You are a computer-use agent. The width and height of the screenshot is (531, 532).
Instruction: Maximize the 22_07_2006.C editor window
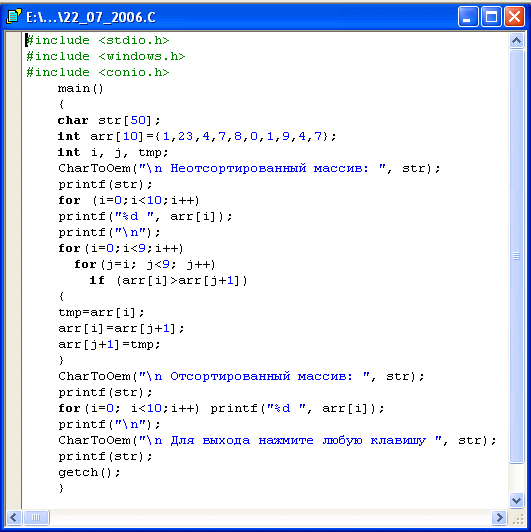[x=491, y=16]
